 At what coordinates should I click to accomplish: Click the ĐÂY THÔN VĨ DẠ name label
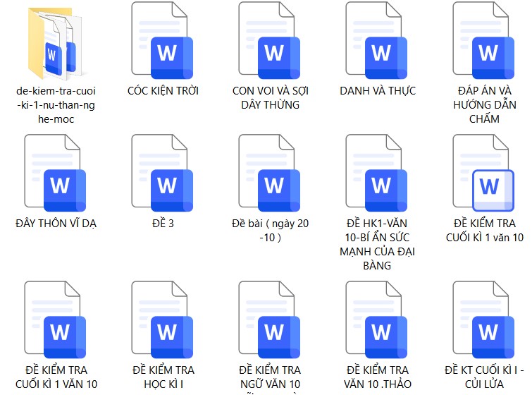click(56, 224)
